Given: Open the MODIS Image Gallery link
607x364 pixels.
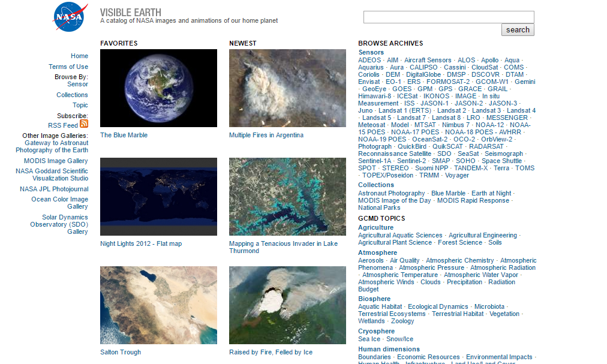Looking at the screenshot, I should 56,161.
